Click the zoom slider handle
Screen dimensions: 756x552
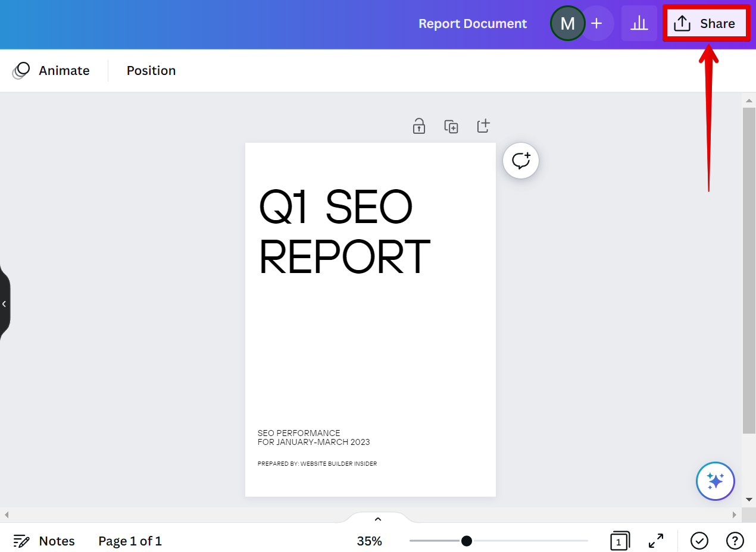[467, 541]
